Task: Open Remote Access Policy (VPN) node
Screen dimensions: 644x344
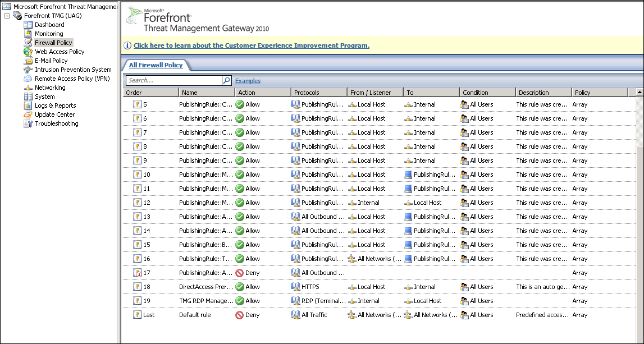Action: tap(72, 79)
